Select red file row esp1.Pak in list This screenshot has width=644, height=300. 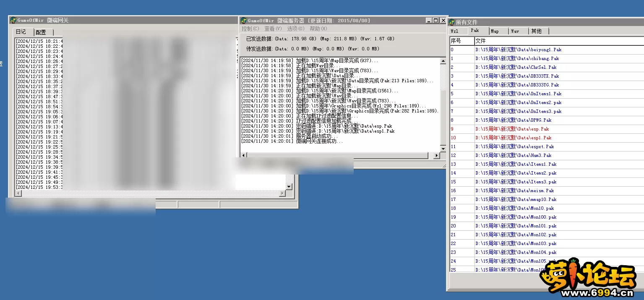pos(547,138)
